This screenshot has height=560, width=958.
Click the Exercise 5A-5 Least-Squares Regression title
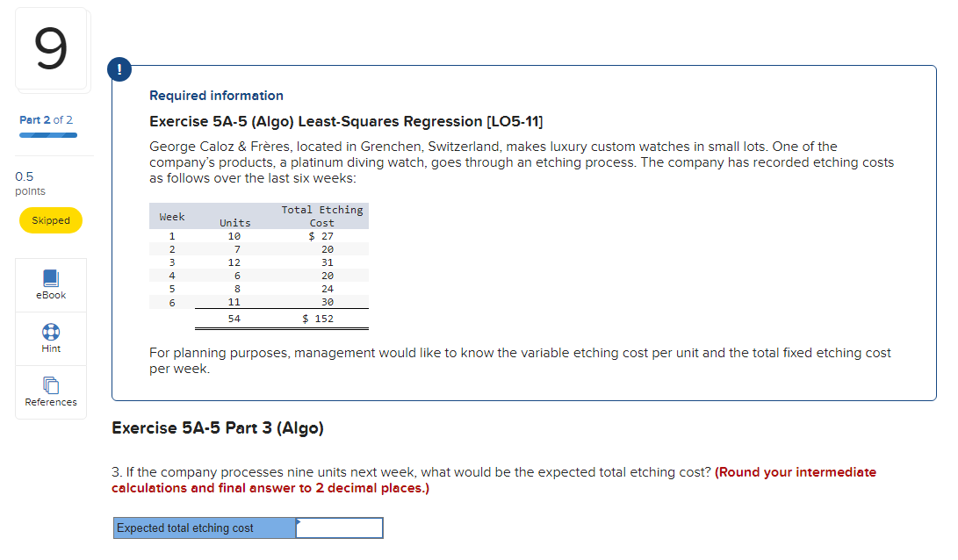346,121
